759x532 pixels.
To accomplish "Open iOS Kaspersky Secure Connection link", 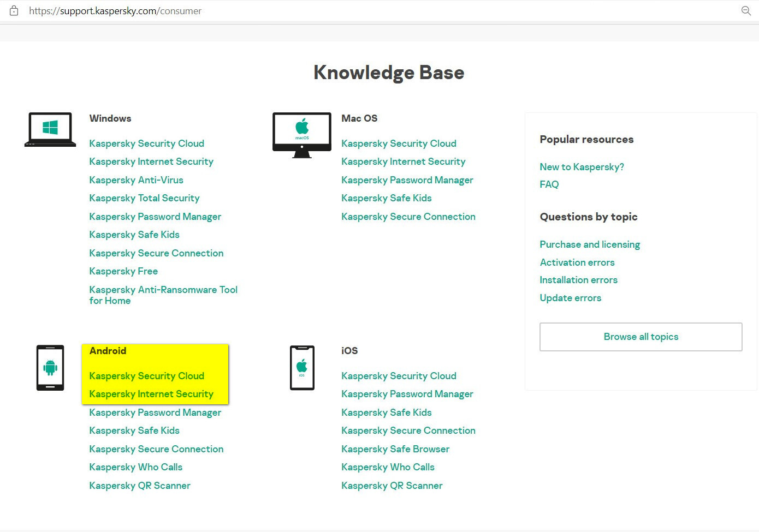I will coord(408,431).
